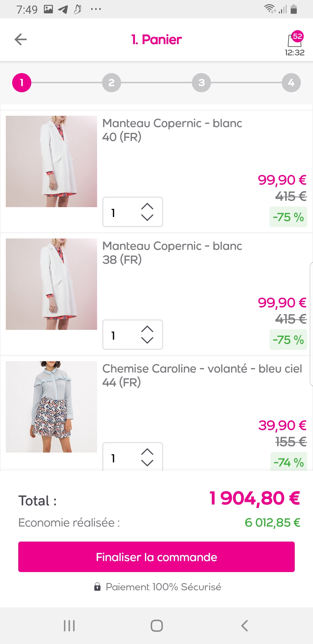Screen dimensions: 313x644
Task: Increase quantity of Chemise Caroline
Action: click(147, 452)
